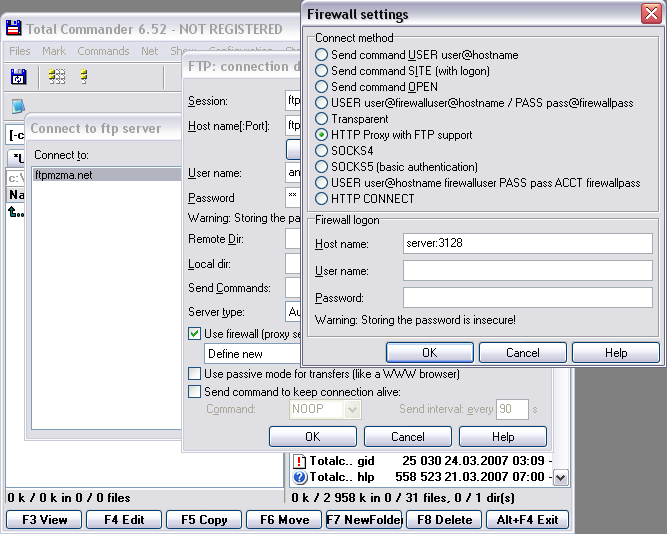Click the F3 View button

tap(44, 520)
